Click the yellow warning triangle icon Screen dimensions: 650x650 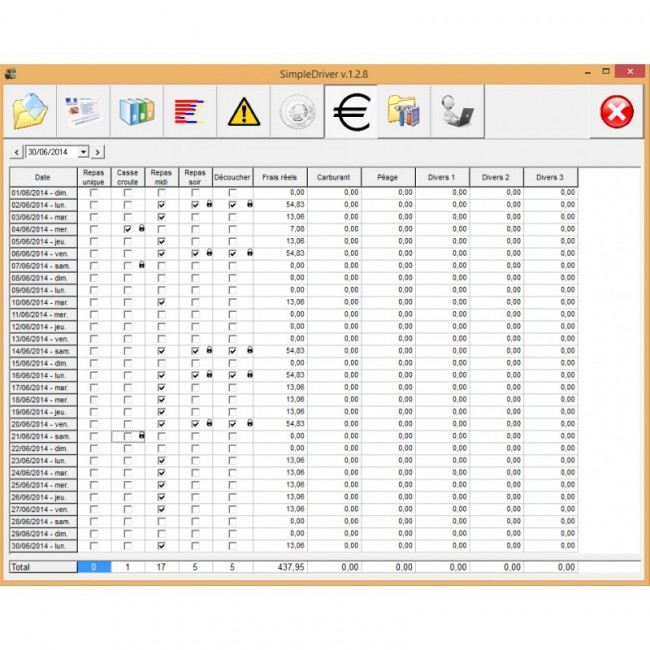click(243, 112)
